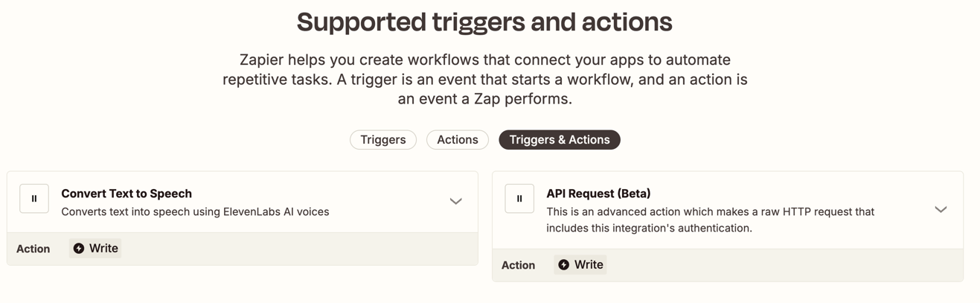Click the Action label in API Request footer

(x=519, y=265)
